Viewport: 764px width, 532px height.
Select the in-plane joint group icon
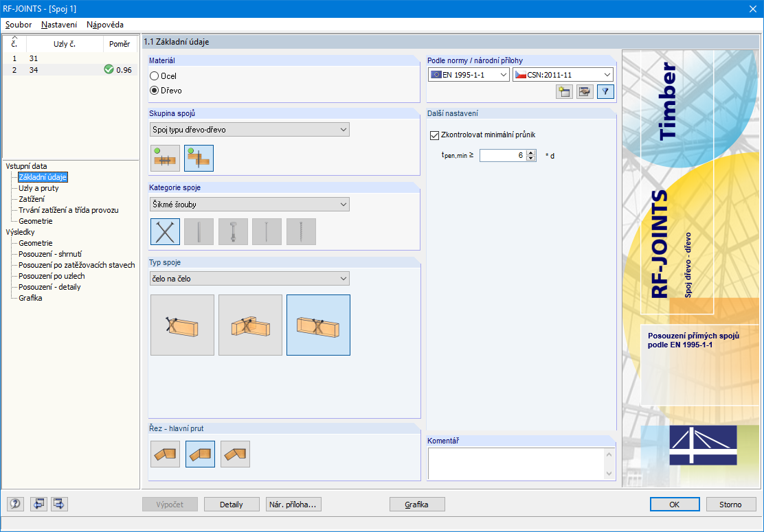(x=165, y=158)
